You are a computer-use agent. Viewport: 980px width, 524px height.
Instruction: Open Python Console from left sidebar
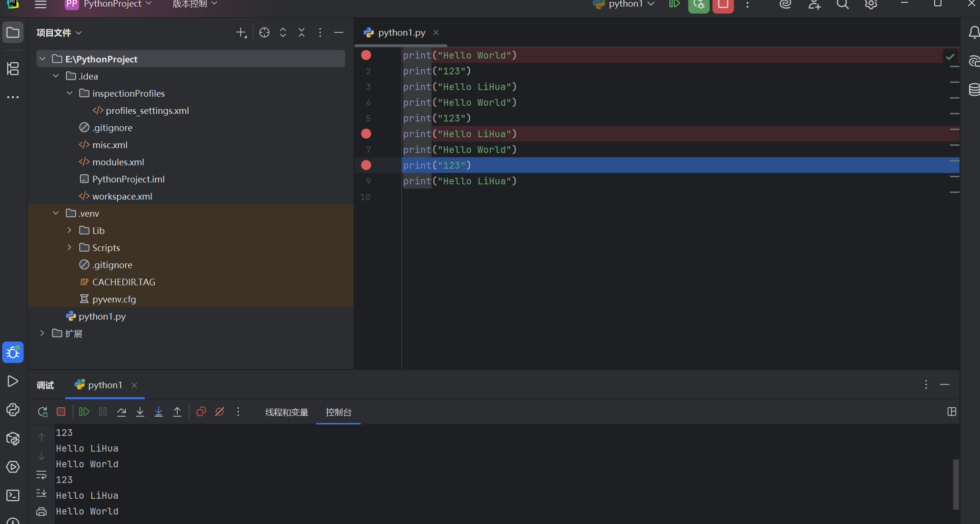pos(13,410)
